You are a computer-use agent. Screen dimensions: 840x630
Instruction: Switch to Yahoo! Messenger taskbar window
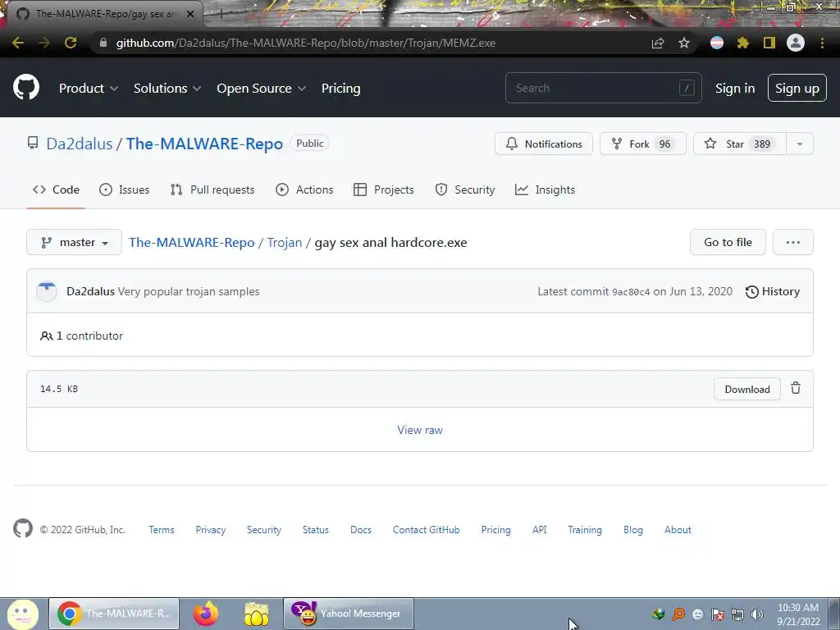point(348,614)
